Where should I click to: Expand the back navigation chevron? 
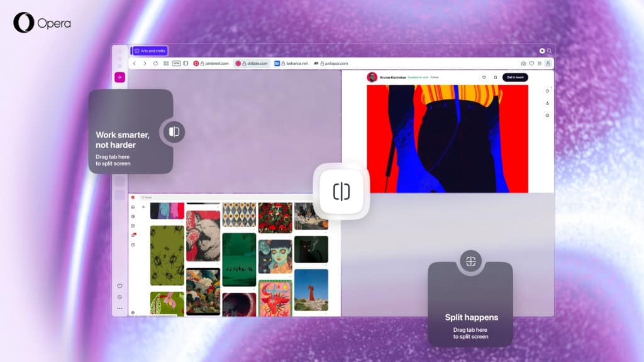(134, 63)
